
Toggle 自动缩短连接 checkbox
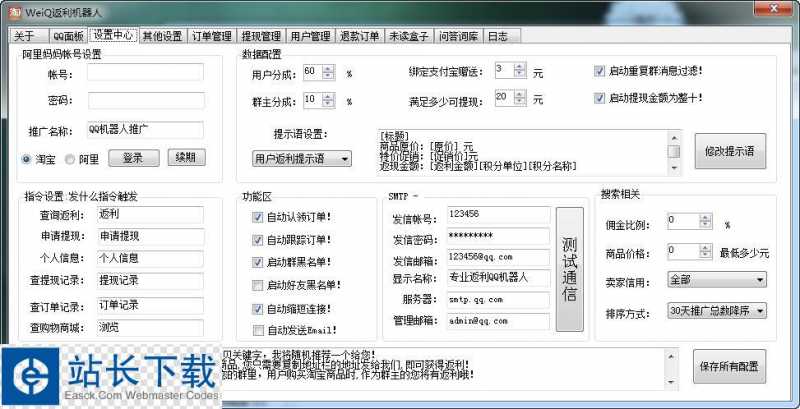pyautogui.click(x=258, y=309)
